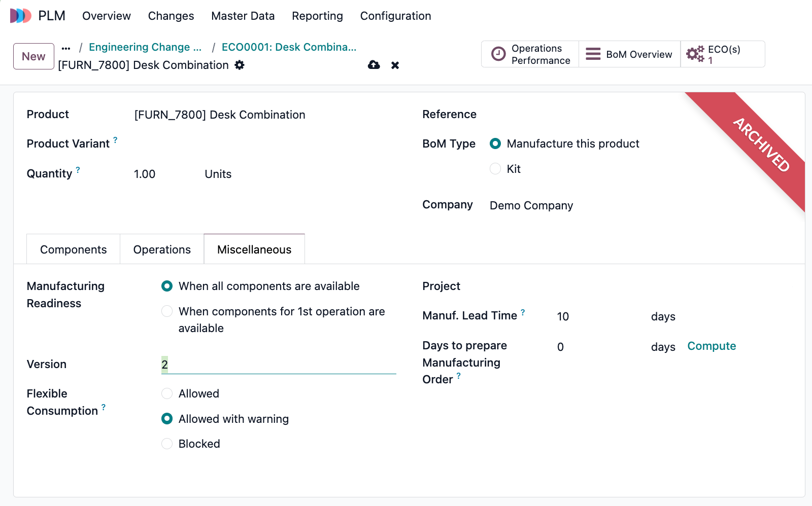Screen dimensions: 812x506
Task: Open the Reporting menu
Action: [317, 16]
